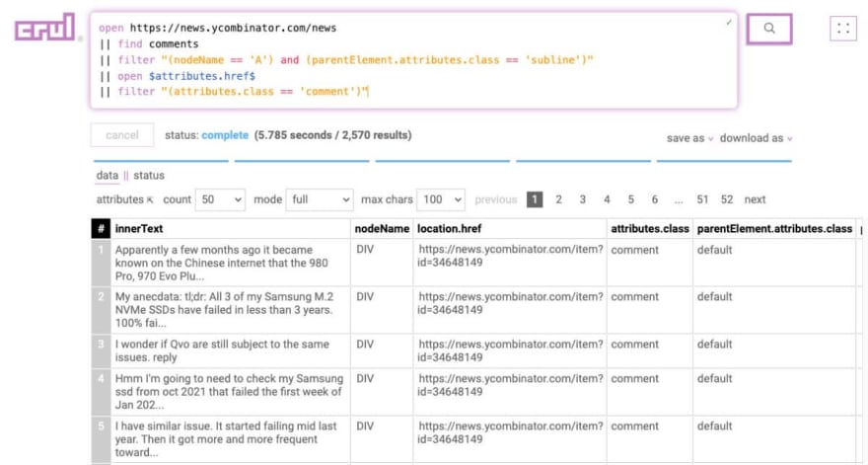Click the green query valid checkmark
This screenshot has width=868, height=465.
(729, 23)
